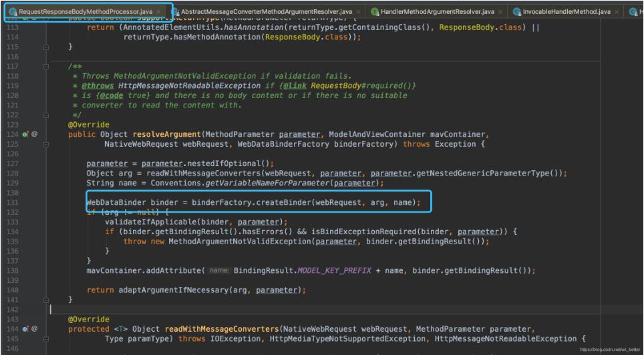This screenshot has width=644, height=355.
Task: Collapse readWithMessageConverters method at line 145 fold marker
Action: [46, 338]
